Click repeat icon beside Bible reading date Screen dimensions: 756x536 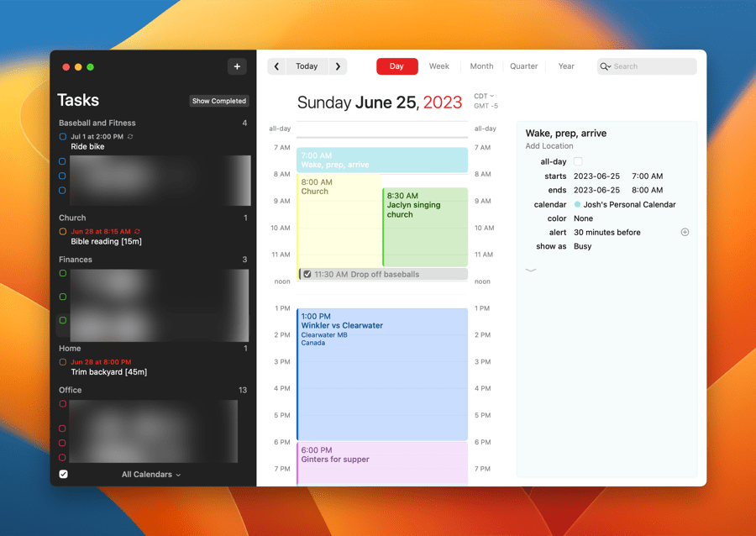coord(138,231)
